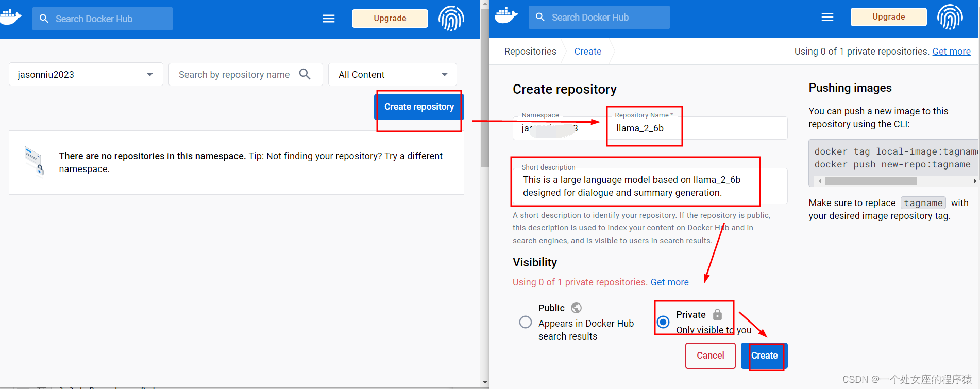The height and width of the screenshot is (389, 980).
Task: Click Upgrade button in right window
Action: point(889,17)
